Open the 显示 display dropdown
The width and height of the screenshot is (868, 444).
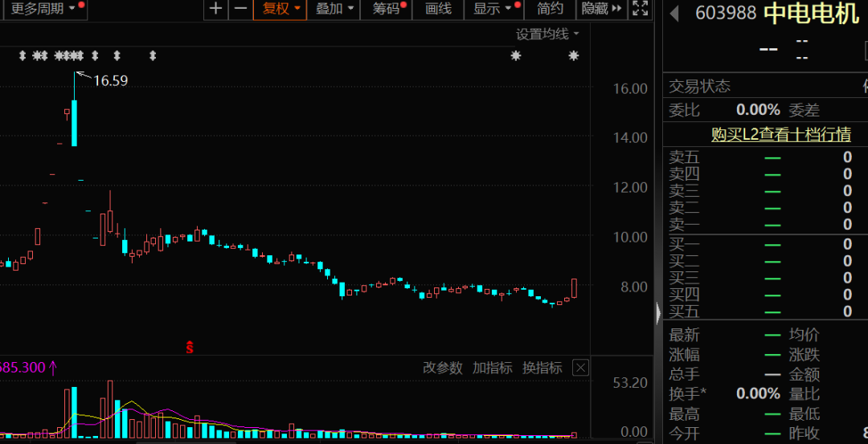click(491, 9)
